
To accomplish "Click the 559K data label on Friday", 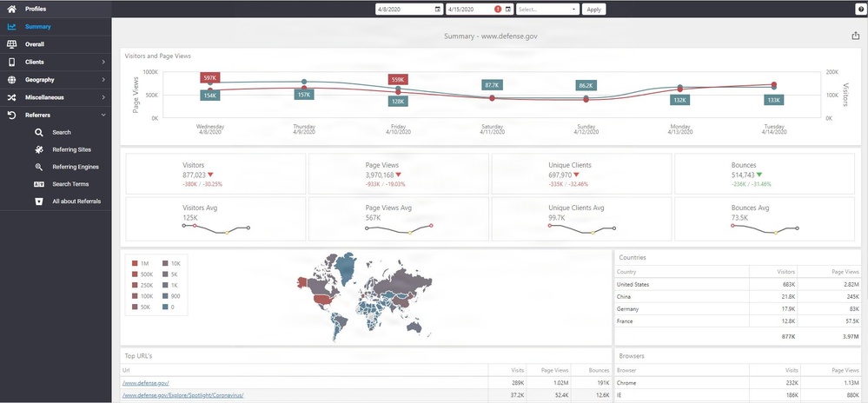I will (x=398, y=80).
